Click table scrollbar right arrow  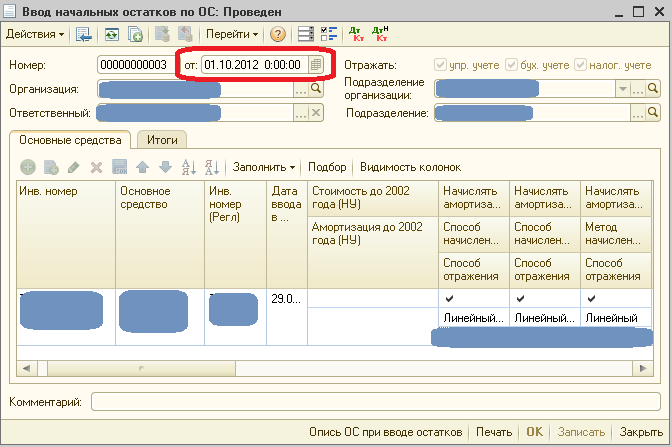642,368
